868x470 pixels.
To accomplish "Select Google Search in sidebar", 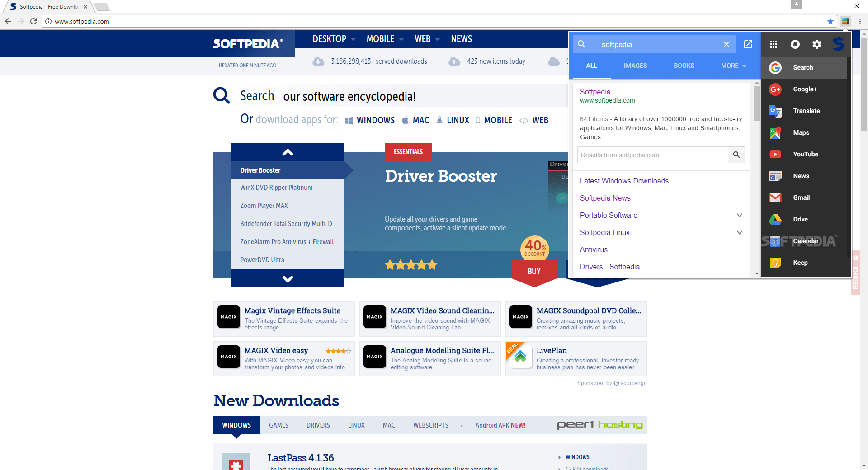I will pos(804,67).
